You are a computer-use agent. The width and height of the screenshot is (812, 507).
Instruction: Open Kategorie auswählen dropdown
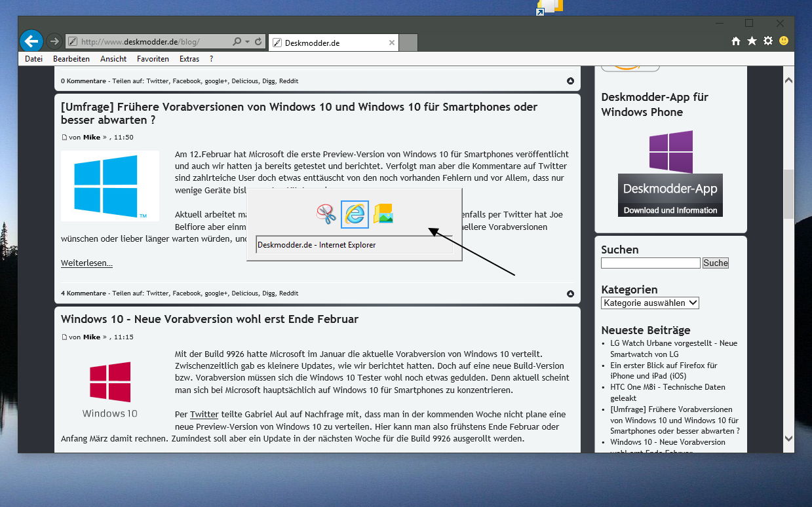click(650, 303)
